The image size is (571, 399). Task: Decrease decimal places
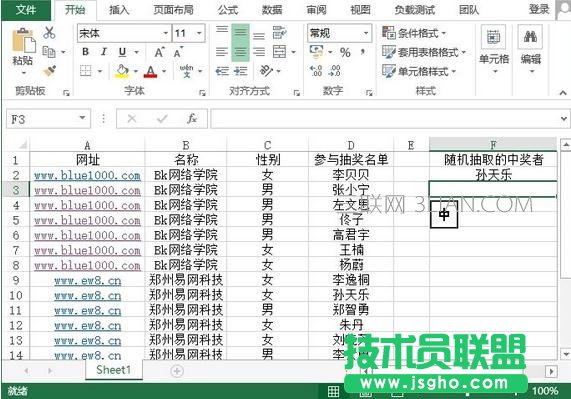[334, 71]
